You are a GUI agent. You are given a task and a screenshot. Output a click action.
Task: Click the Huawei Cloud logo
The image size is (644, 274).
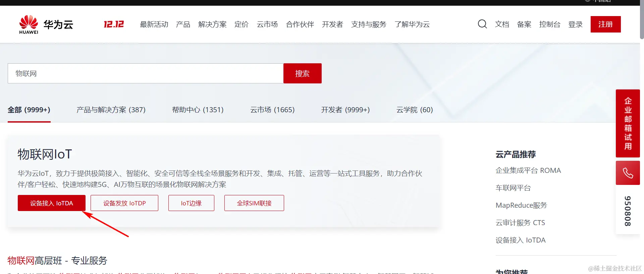[x=46, y=24]
